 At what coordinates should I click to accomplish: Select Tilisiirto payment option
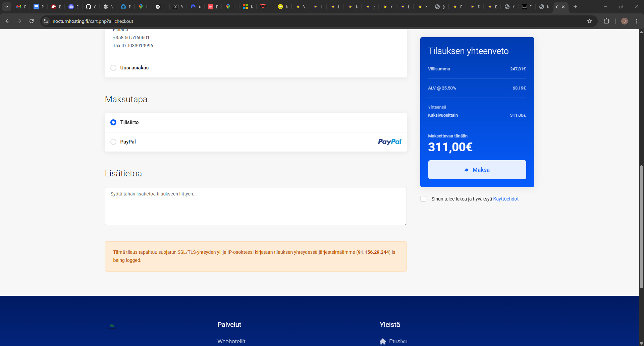click(113, 122)
